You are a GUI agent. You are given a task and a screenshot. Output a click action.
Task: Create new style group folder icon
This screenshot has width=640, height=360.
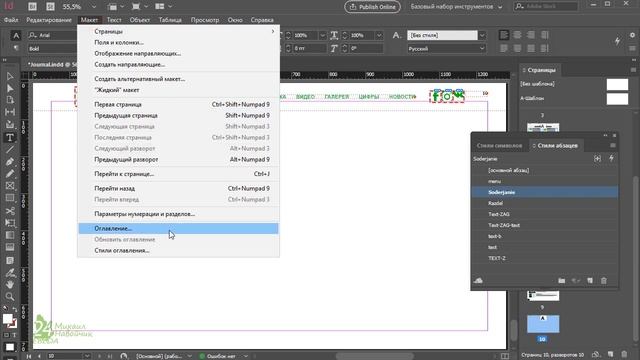(x=562, y=280)
